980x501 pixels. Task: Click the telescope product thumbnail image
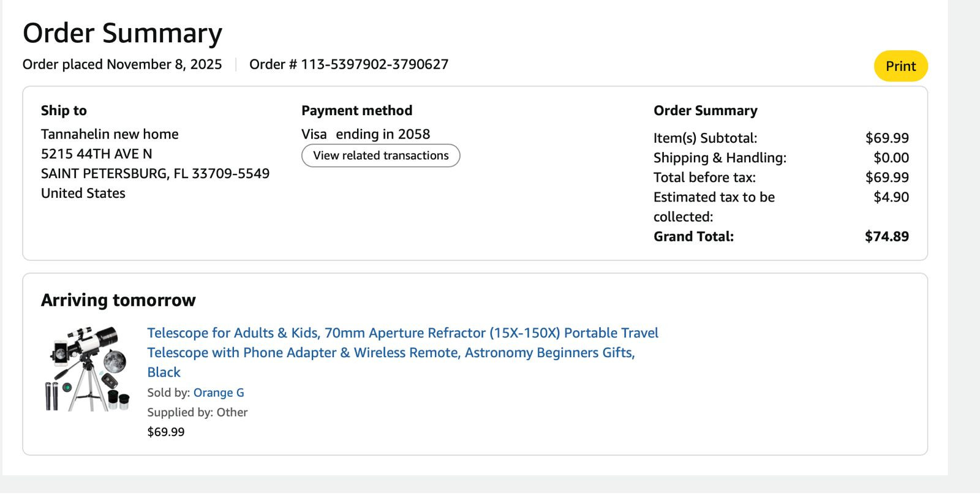(88, 369)
